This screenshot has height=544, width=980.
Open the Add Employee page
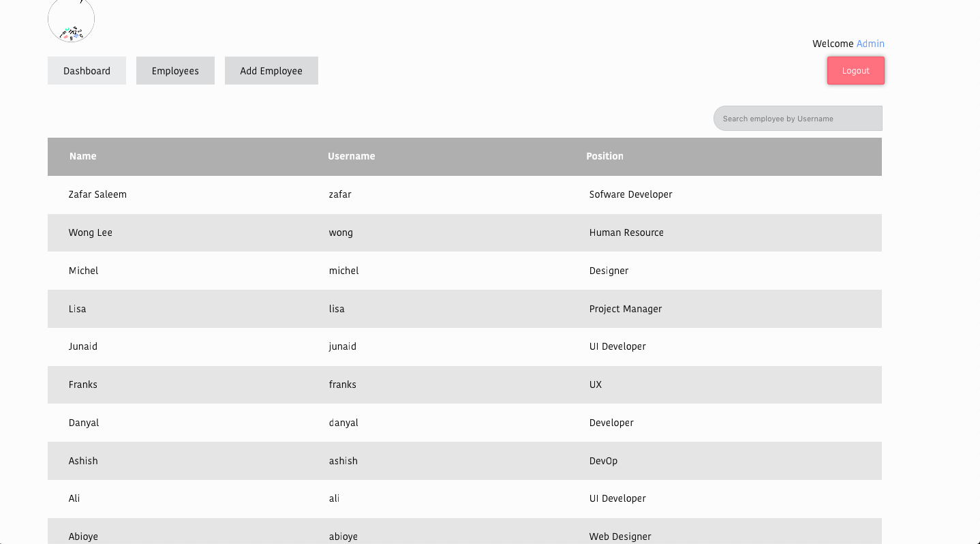click(271, 71)
